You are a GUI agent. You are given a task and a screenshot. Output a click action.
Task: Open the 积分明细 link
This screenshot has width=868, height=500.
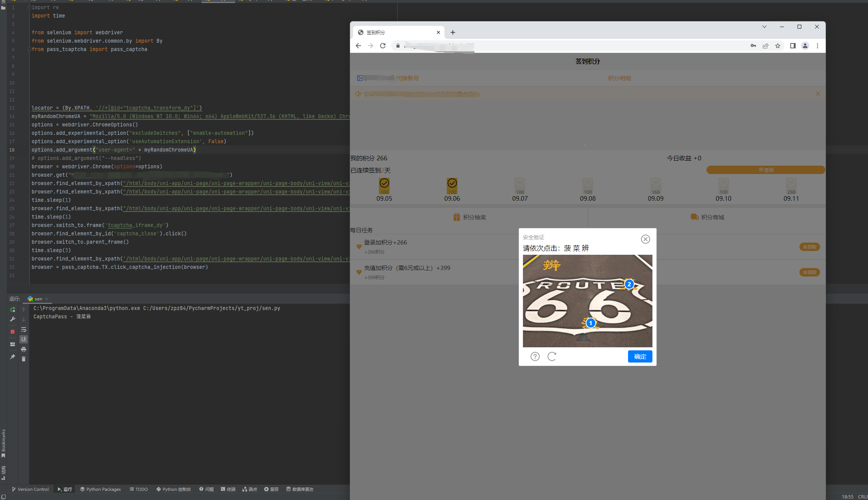coord(619,78)
